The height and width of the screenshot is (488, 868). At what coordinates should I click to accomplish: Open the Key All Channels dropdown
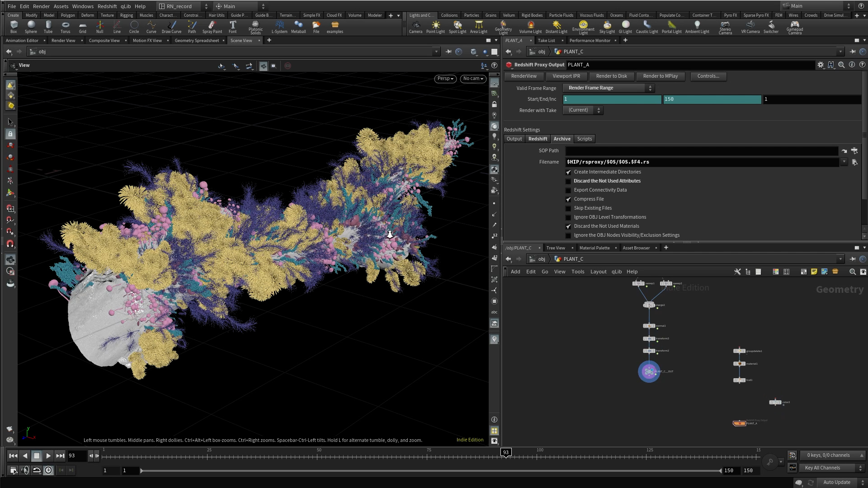pos(832,468)
